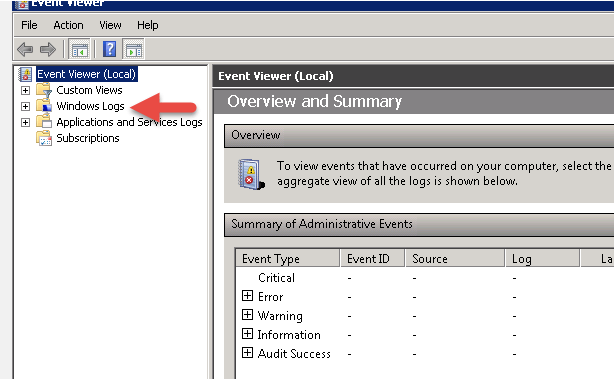Select the Critical event type row
Image resolution: width=614 pixels, height=379 pixels.
[276, 278]
